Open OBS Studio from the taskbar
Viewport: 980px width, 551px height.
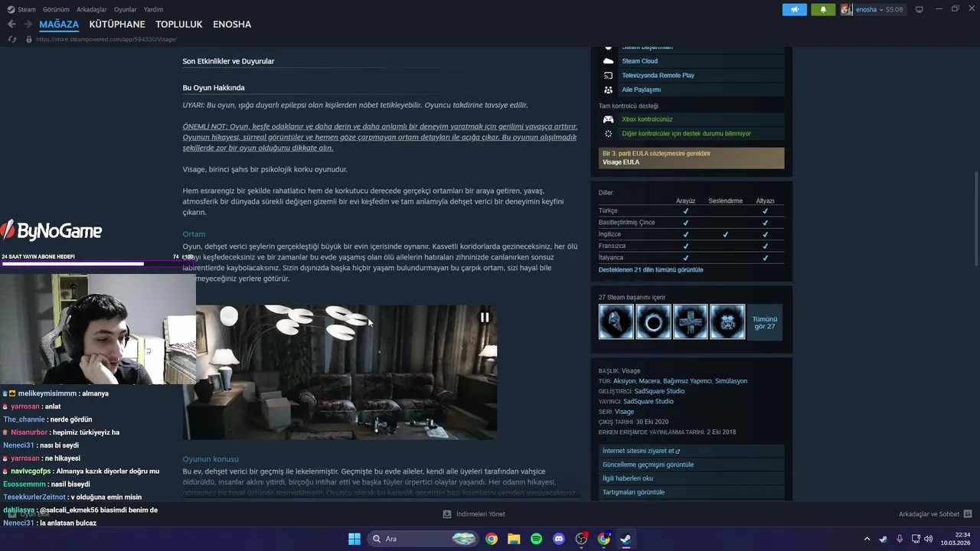(x=581, y=539)
